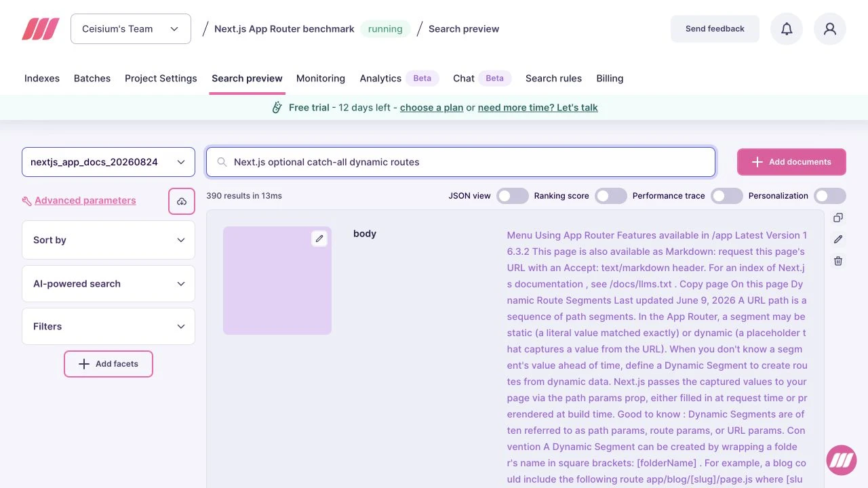This screenshot has height=488, width=868.
Task: Open index selector nextjs_app_docs_20260824
Action: click(x=108, y=162)
